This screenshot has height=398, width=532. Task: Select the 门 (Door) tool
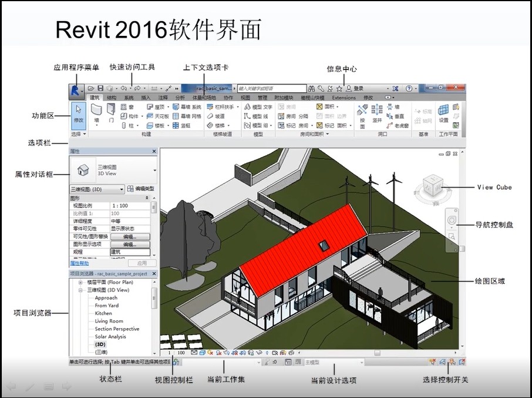click(111, 113)
